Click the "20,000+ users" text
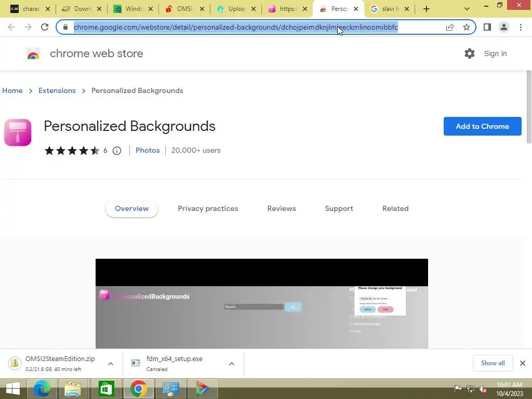 pos(196,150)
